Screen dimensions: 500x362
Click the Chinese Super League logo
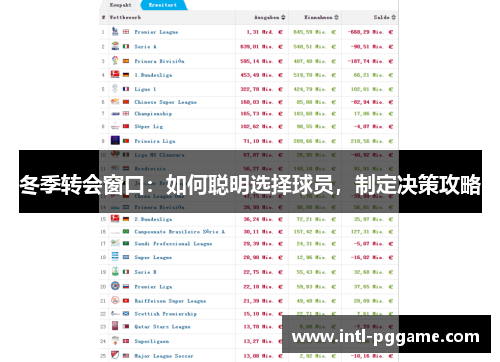coord(115,102)
